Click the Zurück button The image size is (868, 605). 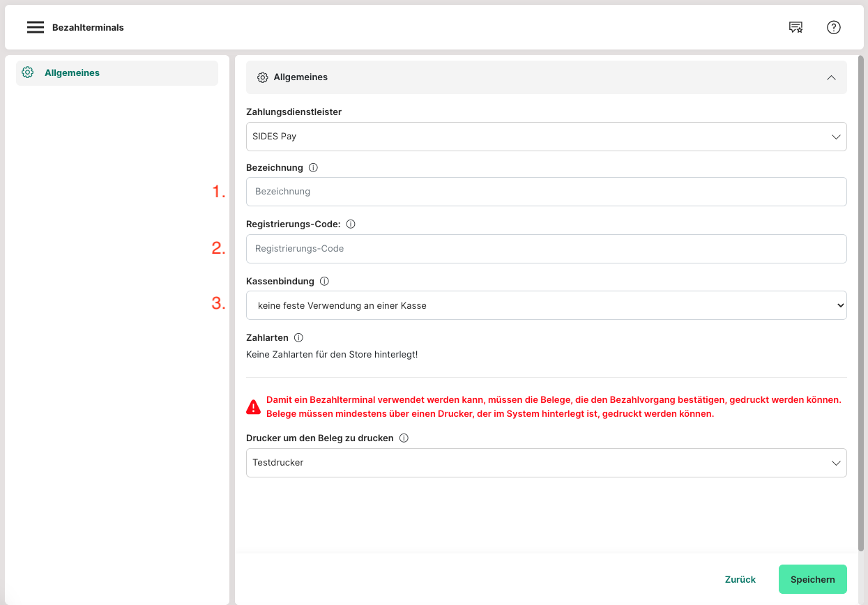pyautogui.click(x=740, y=579)
